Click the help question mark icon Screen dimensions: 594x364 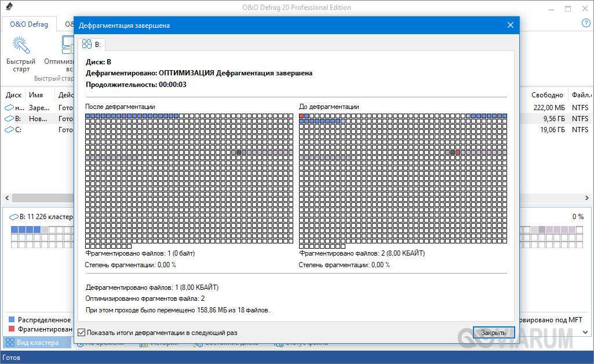[585, 23]
